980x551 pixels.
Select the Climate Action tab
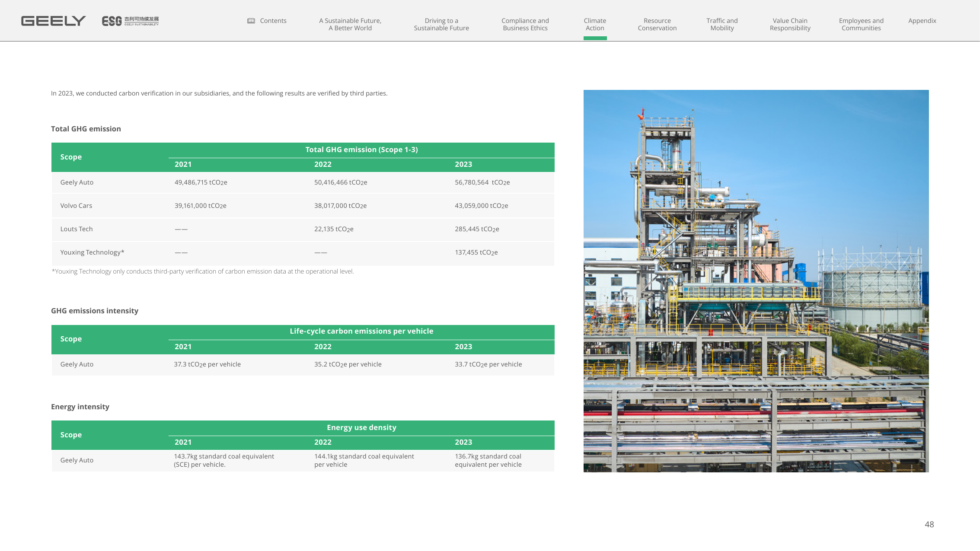point(595,24)
